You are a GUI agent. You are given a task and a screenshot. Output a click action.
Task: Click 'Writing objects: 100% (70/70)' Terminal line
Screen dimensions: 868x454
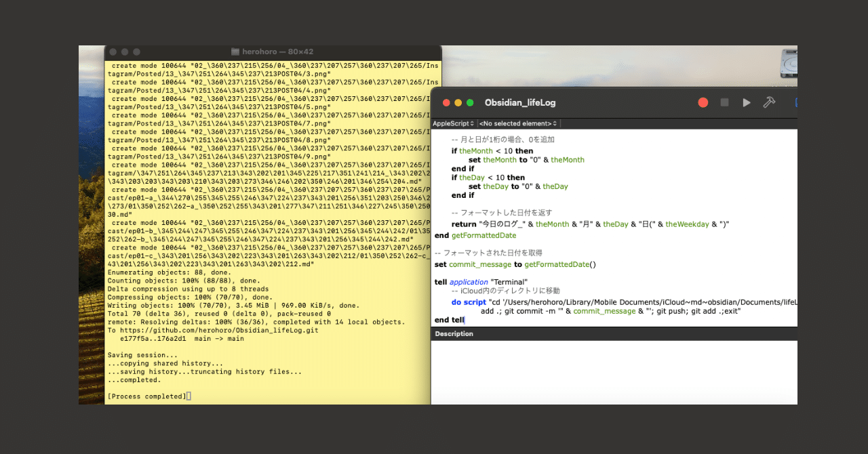point(234,306)
